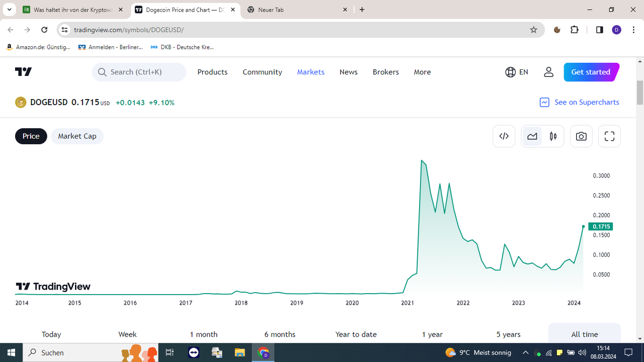The image size is (644, 362).
Task: Open the embed code widget icon
Action: [504, 136]
